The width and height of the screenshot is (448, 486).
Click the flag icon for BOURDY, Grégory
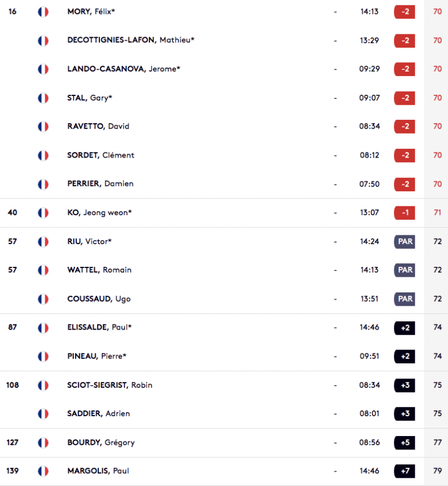[43, 442]
